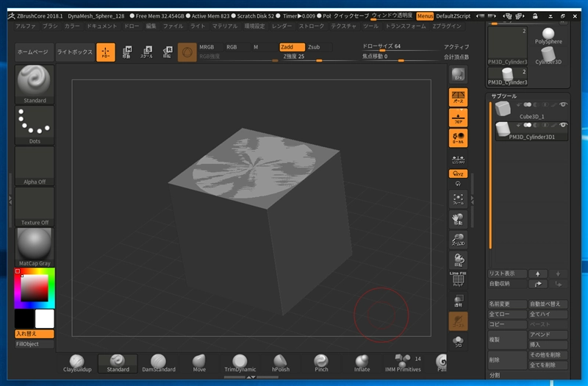
Task: Adjust the ドローサイズ slider
Action: 402,47
